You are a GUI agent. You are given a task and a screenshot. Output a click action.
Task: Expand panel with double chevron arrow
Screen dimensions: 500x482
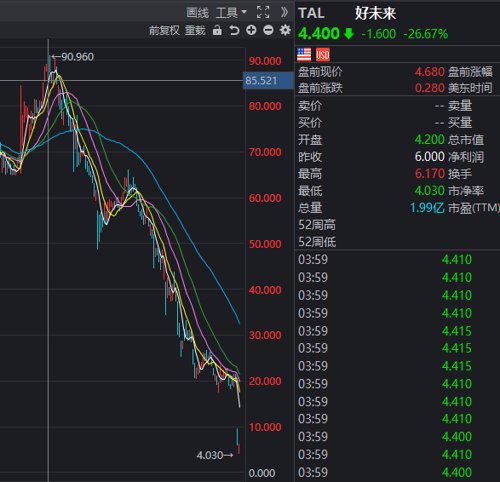pos(284,12)
